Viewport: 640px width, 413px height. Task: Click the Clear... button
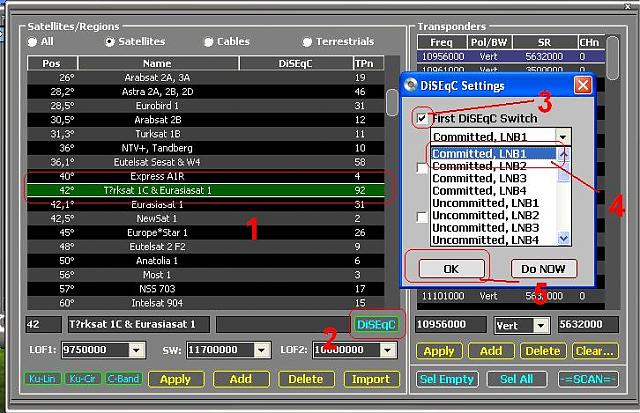coord(595,351)
